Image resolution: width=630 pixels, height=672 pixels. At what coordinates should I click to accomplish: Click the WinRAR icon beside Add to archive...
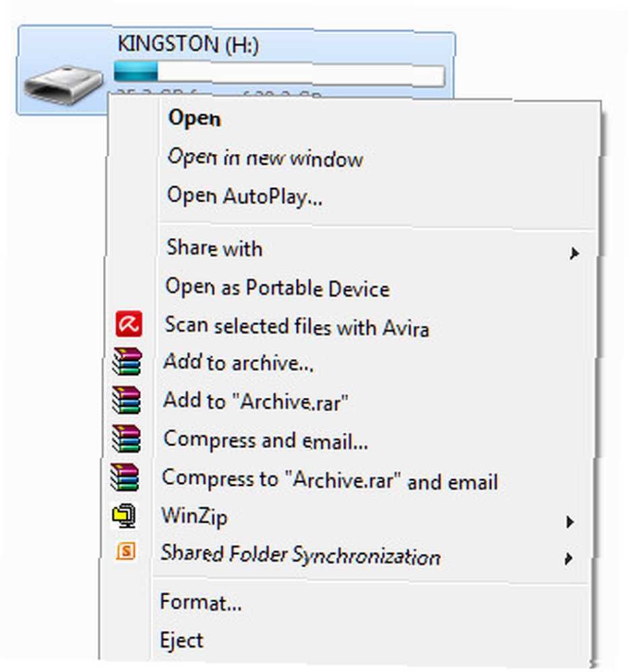point(127,362)
